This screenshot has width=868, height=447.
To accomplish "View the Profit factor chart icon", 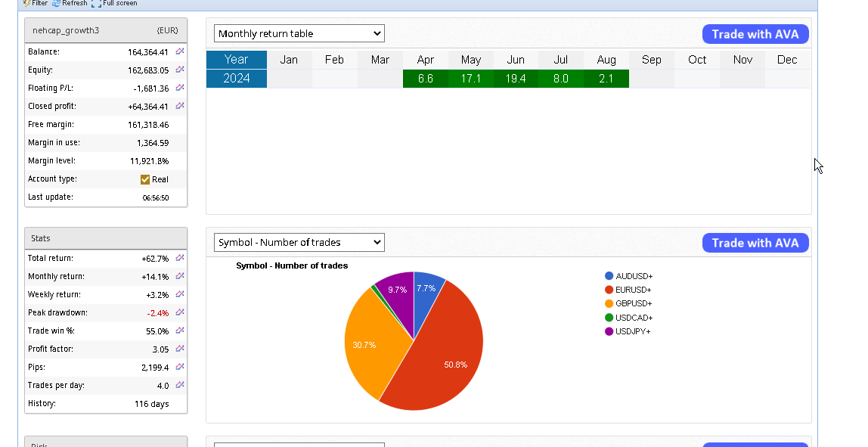I will (180, 349).
